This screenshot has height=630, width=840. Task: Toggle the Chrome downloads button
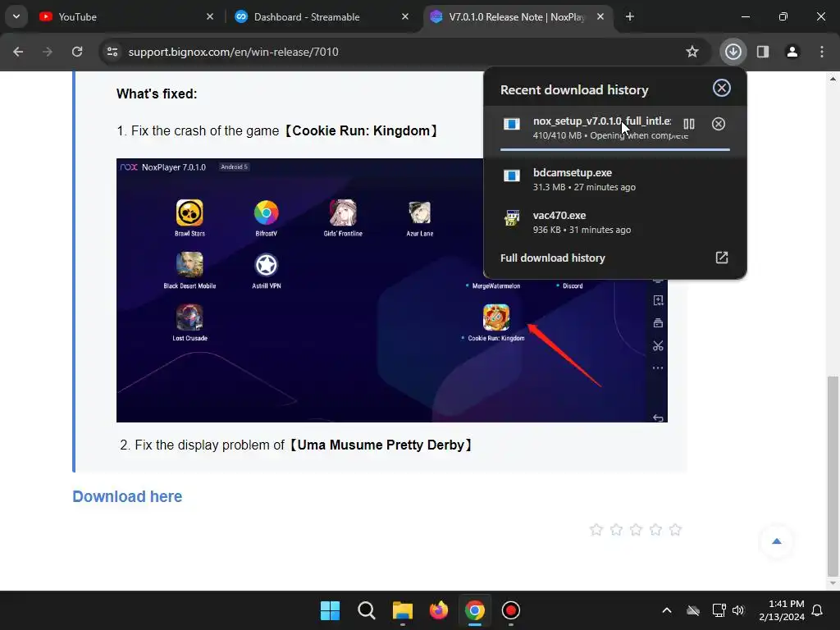[x=733, y=52]
